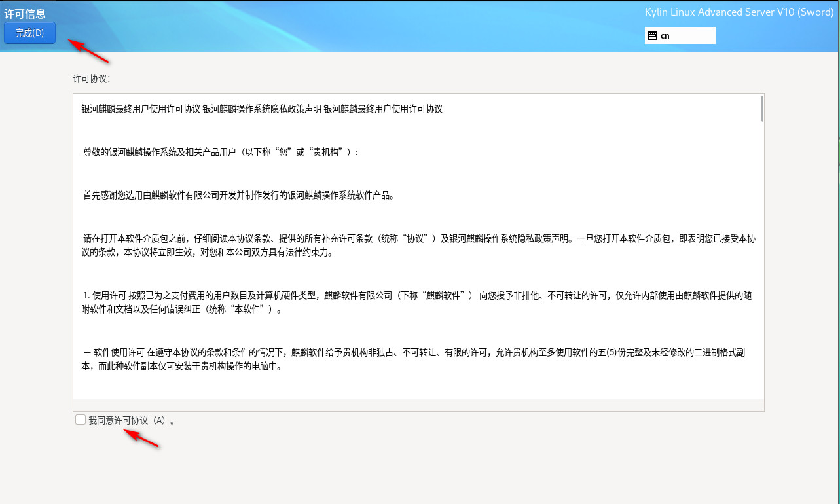
Task: Click the 许可信息 page title
Action: click(25, 13)
